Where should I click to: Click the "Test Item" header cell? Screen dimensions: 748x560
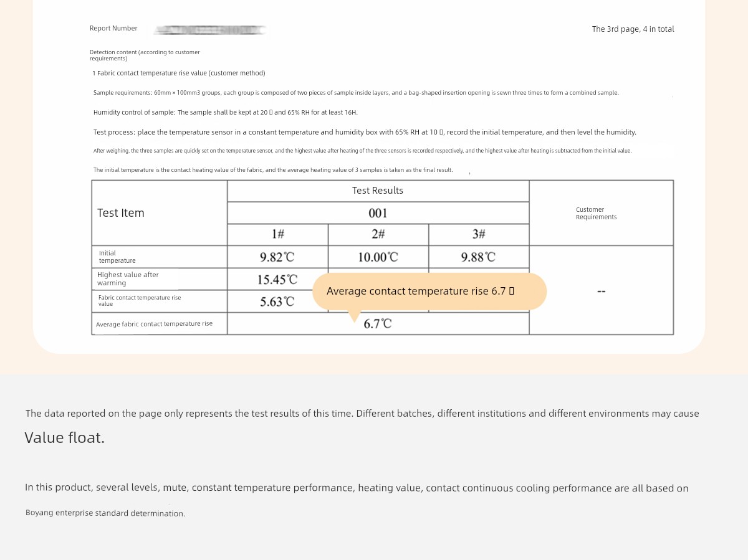tap(121, 213)
